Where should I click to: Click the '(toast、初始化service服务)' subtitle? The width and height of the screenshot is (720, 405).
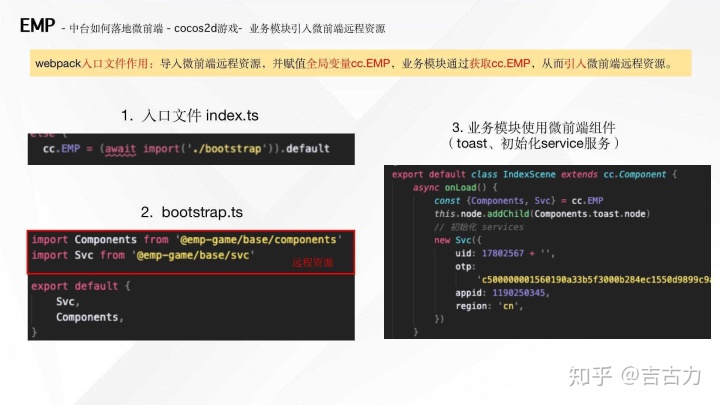click(534, 143)
